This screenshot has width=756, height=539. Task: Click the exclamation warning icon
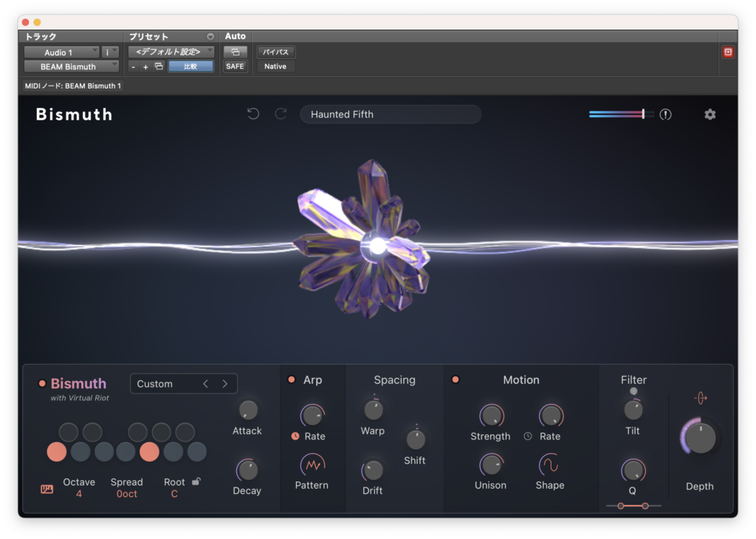point(665,114)
